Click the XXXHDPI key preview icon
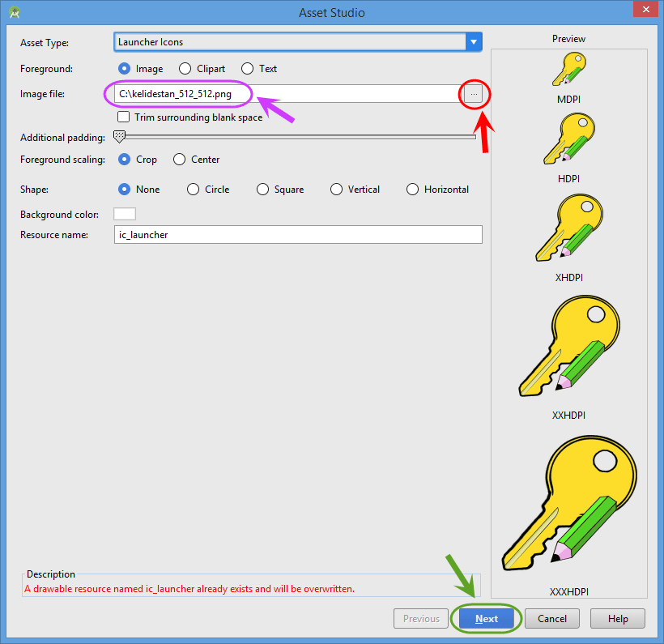Image resolution: width=664 pixels, height=644 pixels. tap(569, 503)
